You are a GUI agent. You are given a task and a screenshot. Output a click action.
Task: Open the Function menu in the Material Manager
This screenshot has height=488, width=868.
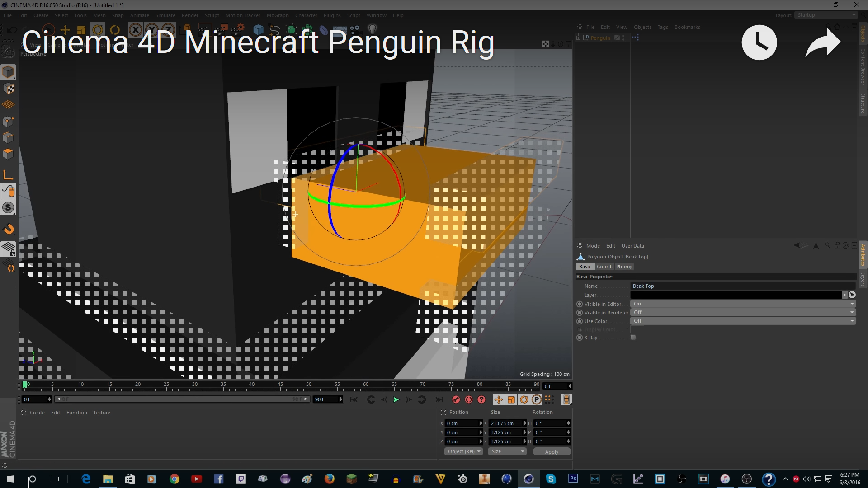76,413
